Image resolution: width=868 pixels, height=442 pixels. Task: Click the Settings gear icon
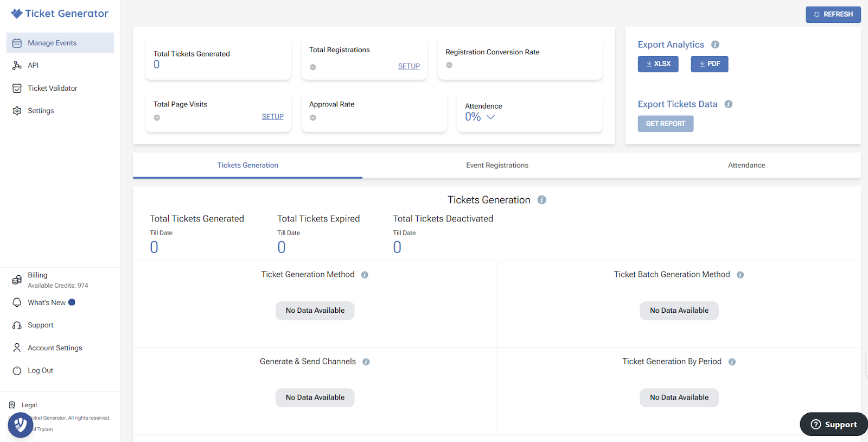[17, 111]
